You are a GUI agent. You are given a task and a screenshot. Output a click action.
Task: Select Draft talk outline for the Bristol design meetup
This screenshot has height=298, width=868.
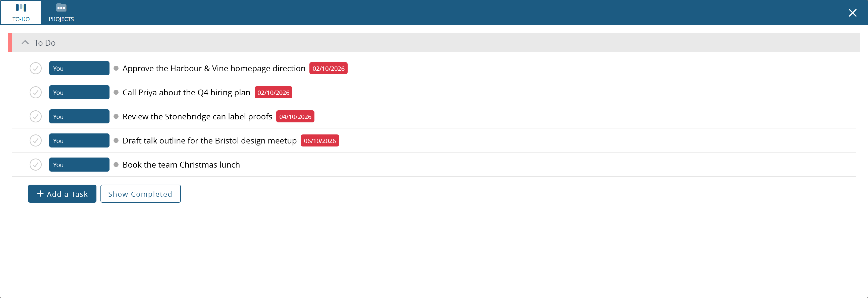209,140
